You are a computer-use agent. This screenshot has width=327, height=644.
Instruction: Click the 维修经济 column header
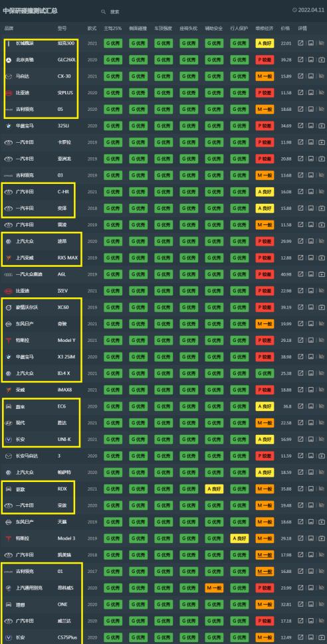(265, 29)
